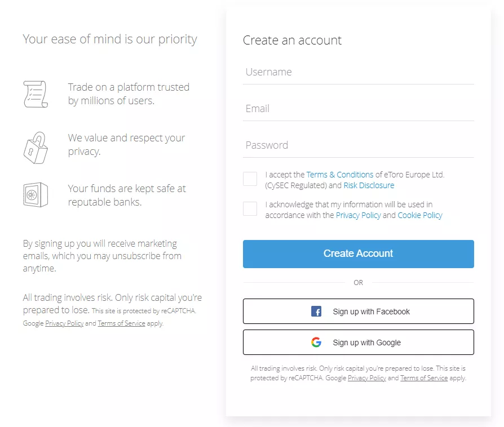Screen dimensions: 504x427
Task: Click the Google logo icon
Action: tap(316, 343)
